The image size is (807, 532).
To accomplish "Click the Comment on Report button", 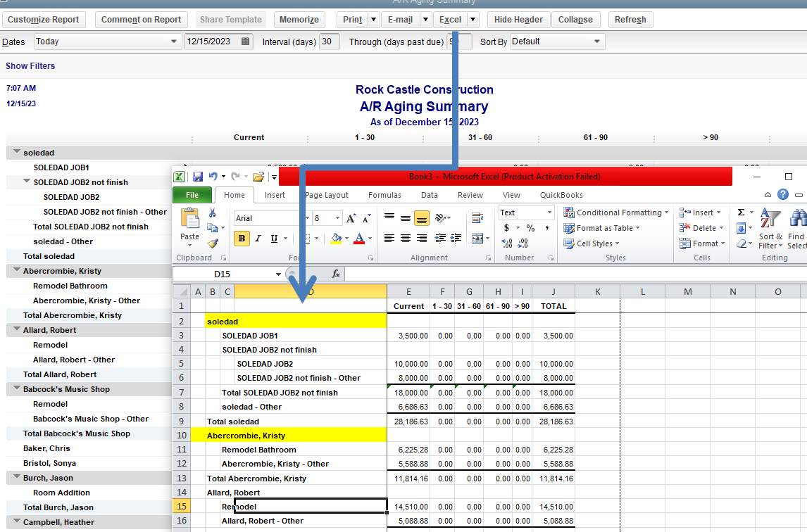I will pos(141,20).
